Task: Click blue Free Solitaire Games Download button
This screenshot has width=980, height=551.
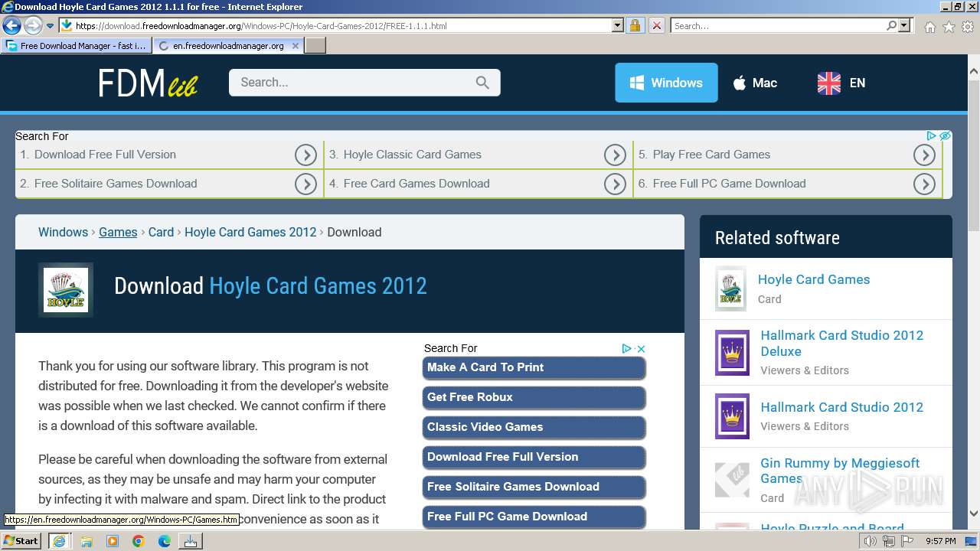Action: (534, 487)
